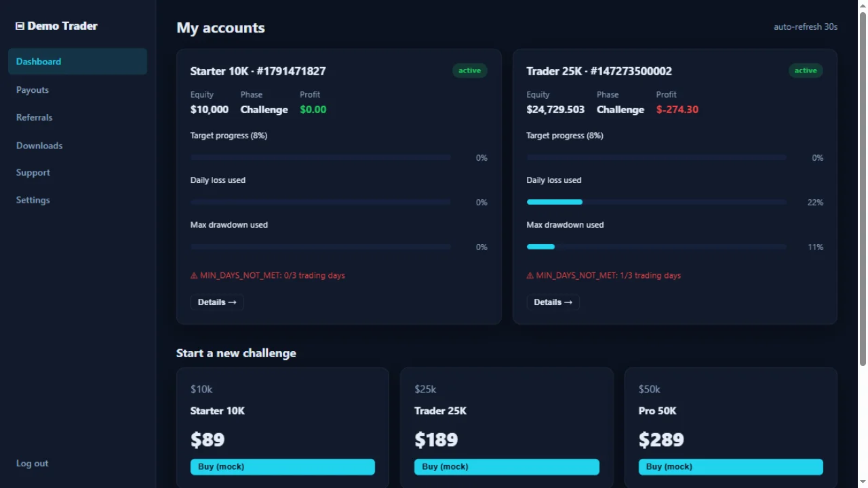The height and width of the screenshot is (488, 868).
Task: Buy the $189 Trader 25K challenge
Action: pos(507,467)
